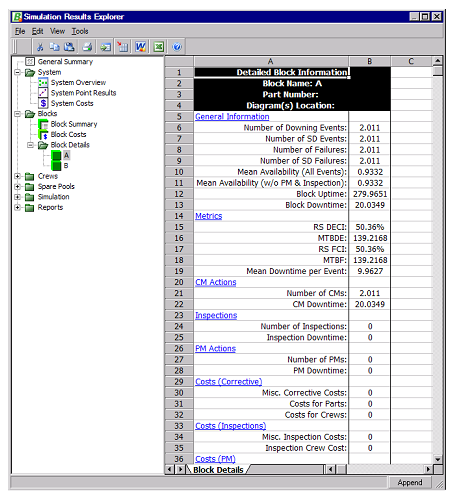Expand the Crews folder
The height and width of the screenshot is (502, 456).
(18, 176)
